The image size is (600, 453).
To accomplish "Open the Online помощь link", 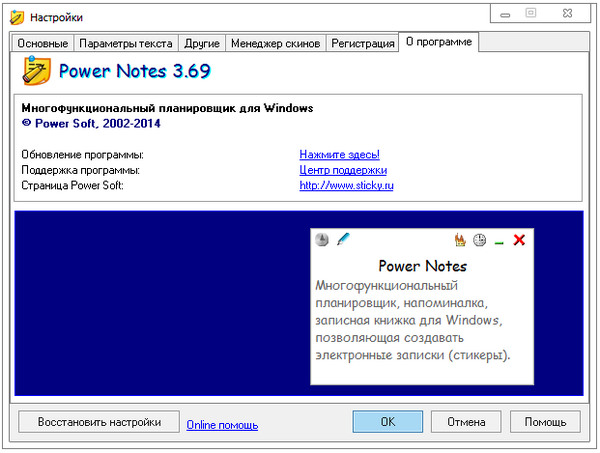I will [222, 425].
